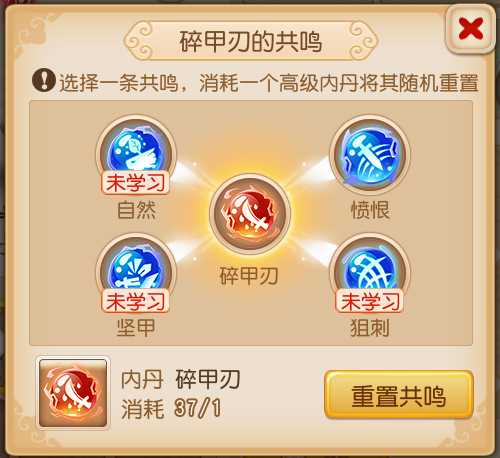Screen dimensions: 500x458
Task: Click the 未学习 badge on 坚甲
Action: [x=136, y=301]
